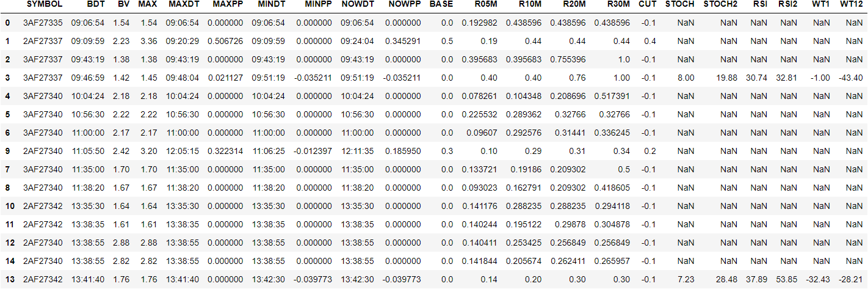Select the CUT value 0.4
The width and height of the screenshot is (868, 289).
tap(651, 41)
